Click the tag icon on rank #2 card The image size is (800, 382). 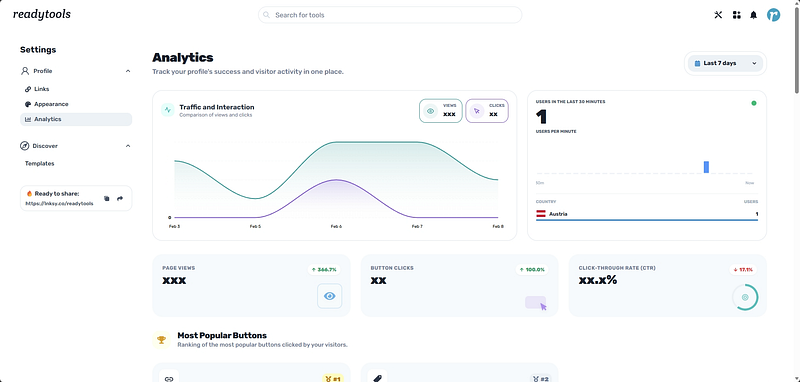pyautogui.click(x=377, y=378)
